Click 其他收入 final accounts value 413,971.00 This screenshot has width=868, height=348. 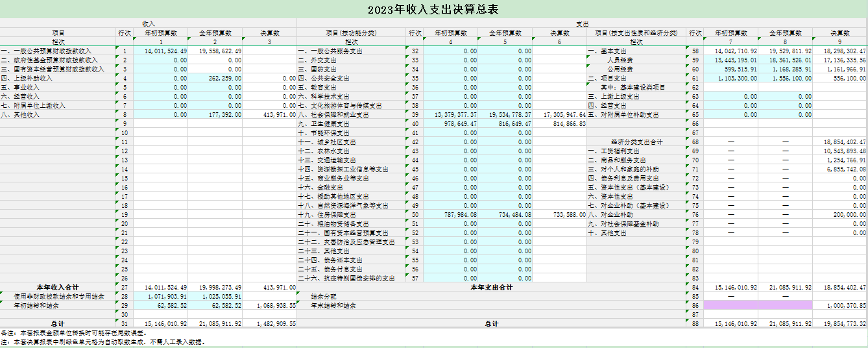click(x=270, y=114)
